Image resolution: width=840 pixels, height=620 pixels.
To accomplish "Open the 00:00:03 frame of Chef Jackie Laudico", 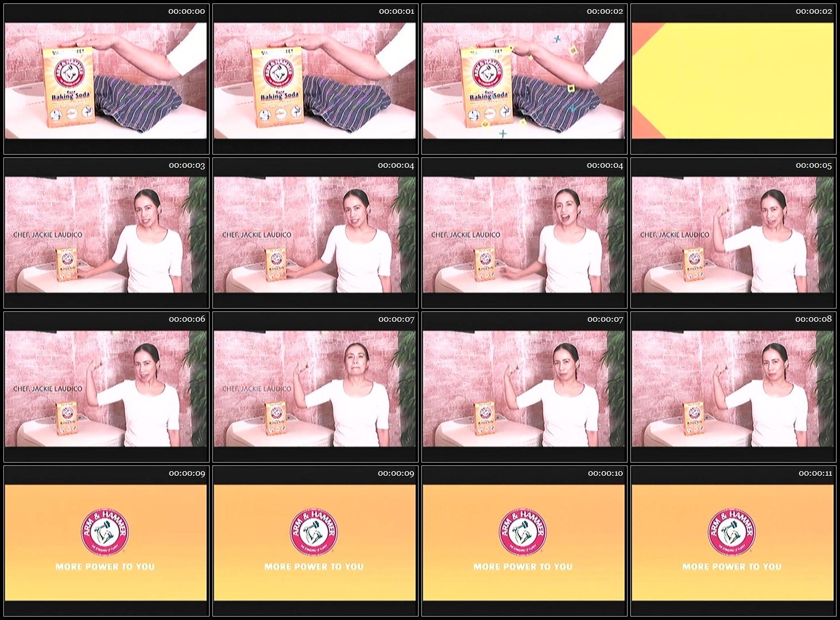I will (106, 233).
